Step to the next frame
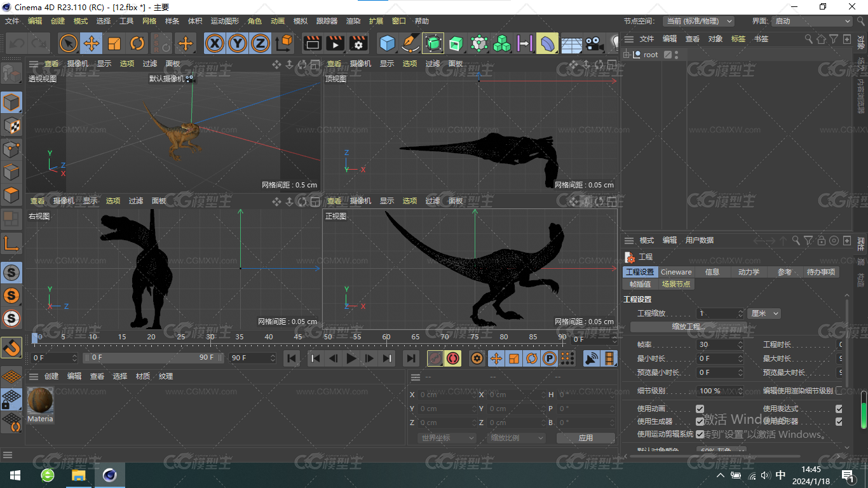 pos(369,358)
